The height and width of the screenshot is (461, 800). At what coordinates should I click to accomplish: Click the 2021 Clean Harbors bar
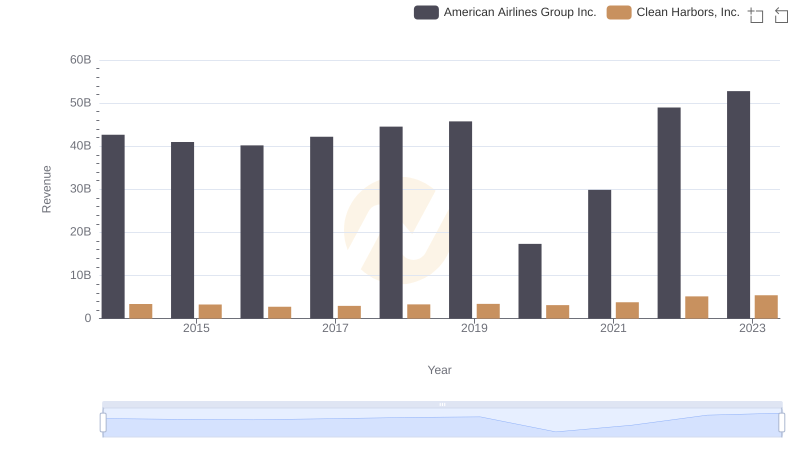click(628, 310)
